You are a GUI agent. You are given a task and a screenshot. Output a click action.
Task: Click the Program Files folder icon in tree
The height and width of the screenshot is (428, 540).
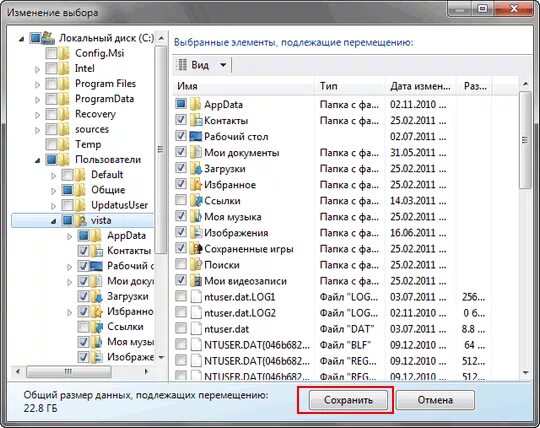(64, 84)
